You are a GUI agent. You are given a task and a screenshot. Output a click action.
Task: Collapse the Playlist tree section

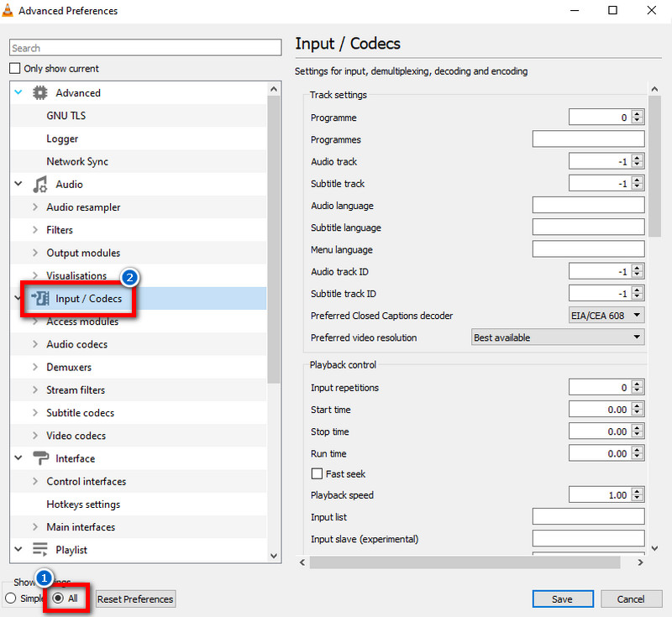pos(18,549)
